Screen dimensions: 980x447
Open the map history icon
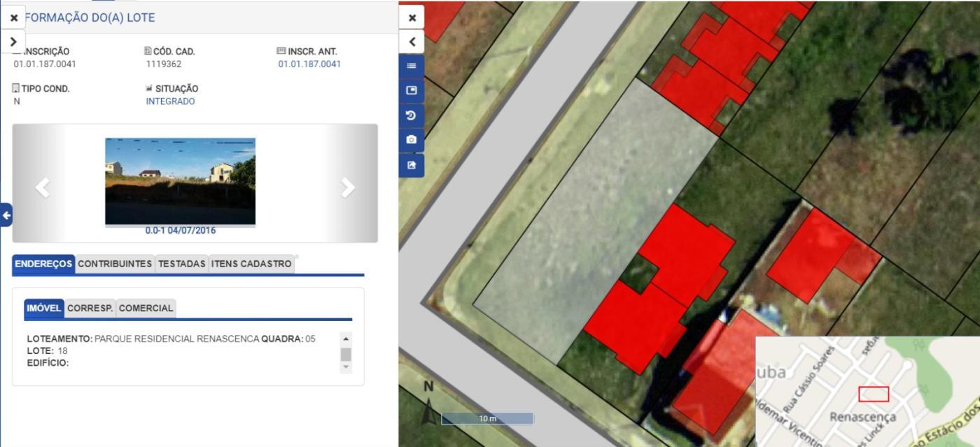(412, 115)
